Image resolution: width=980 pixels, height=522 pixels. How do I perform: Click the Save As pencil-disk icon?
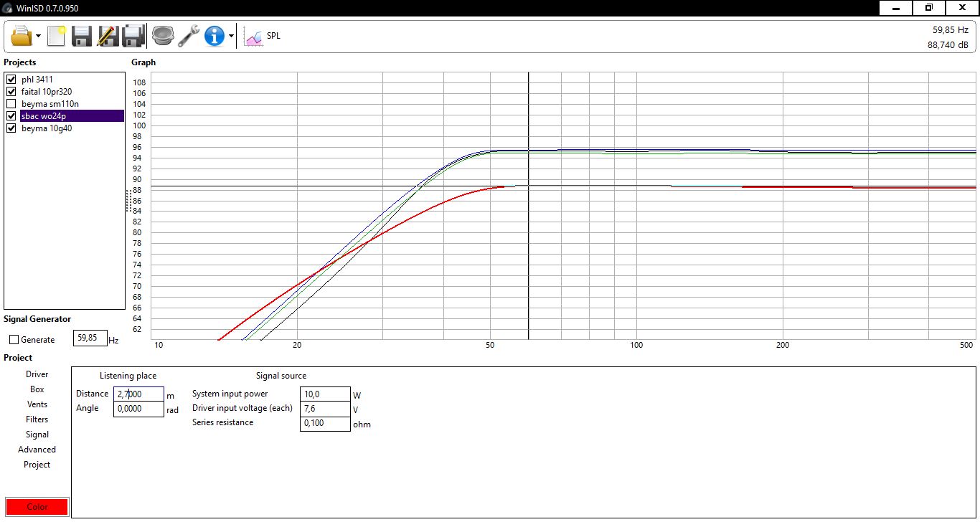pyautogui.click(x=108, y=35)
